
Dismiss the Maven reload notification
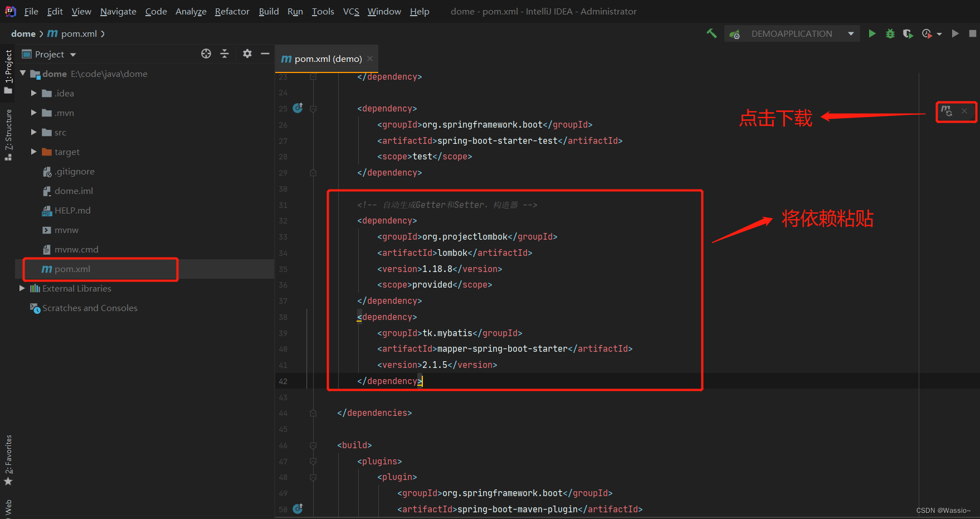pos(964,111)
